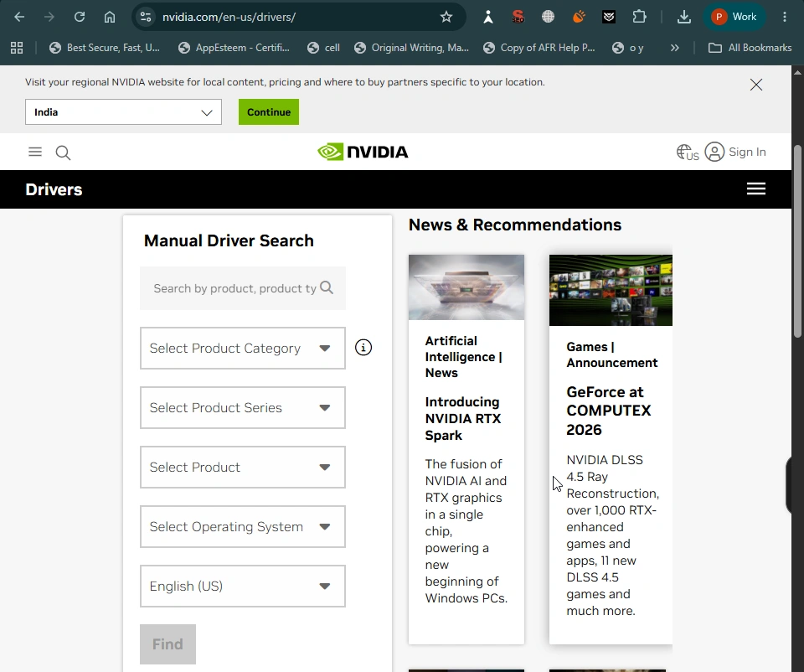
Task: Open All Bookmarks folder
Action: pyautogui.click(x=750, y=48)
